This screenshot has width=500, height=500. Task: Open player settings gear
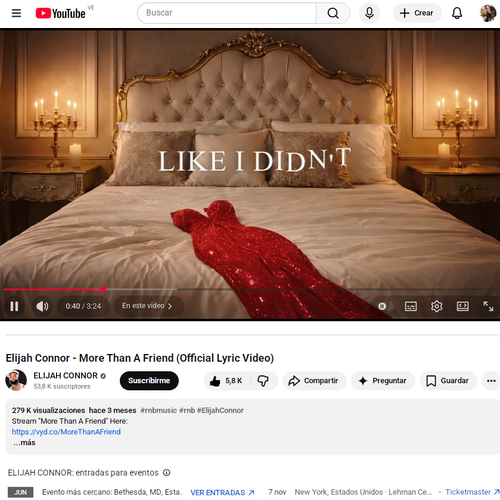437,306
